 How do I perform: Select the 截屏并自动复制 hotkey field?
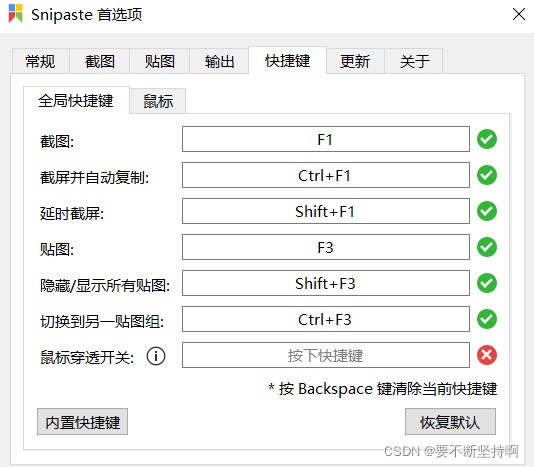326,175
